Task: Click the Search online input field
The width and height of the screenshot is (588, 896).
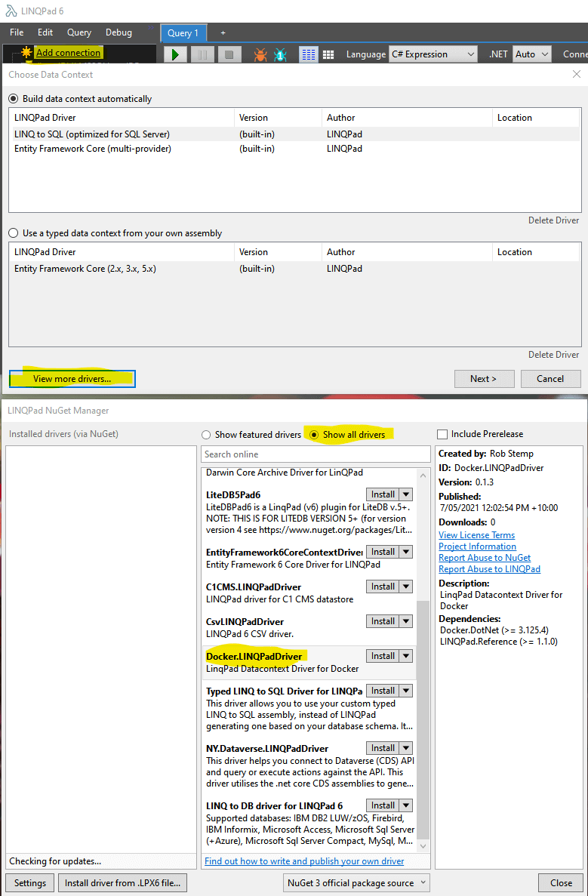Action: point(316,454)
